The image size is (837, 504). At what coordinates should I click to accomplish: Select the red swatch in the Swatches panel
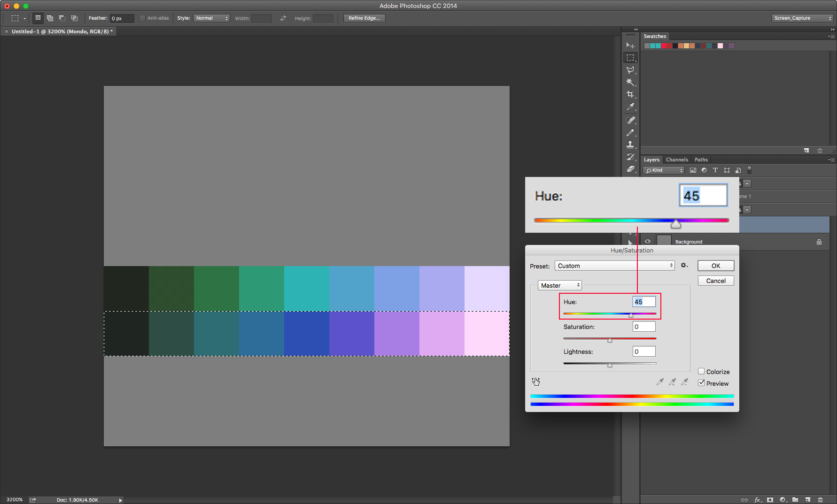[664, 46]
